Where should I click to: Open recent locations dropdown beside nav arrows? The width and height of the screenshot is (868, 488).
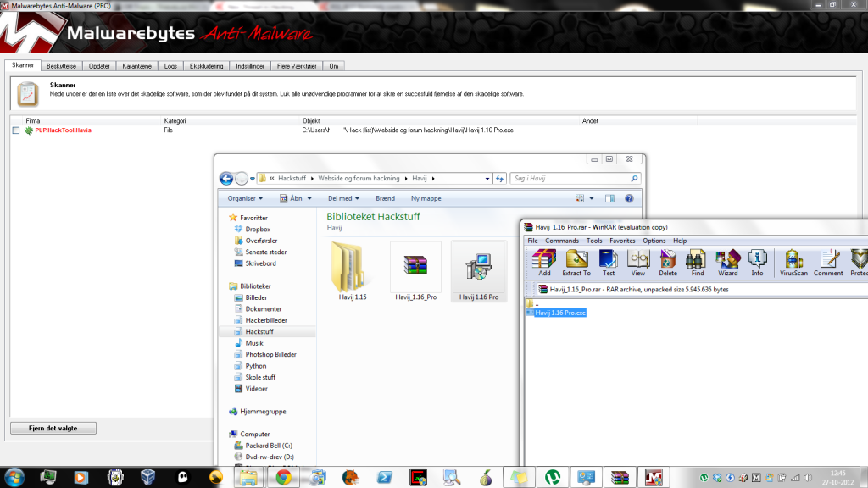click(253, 179)
